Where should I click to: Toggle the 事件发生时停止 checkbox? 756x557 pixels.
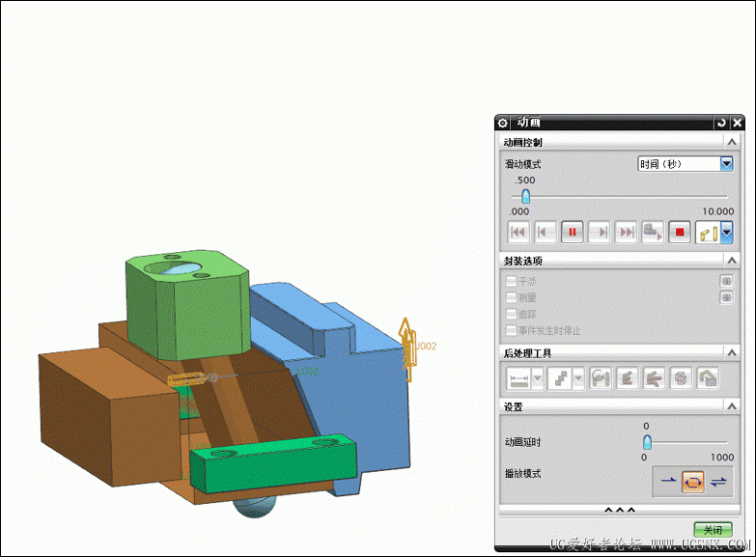[511, 330]
